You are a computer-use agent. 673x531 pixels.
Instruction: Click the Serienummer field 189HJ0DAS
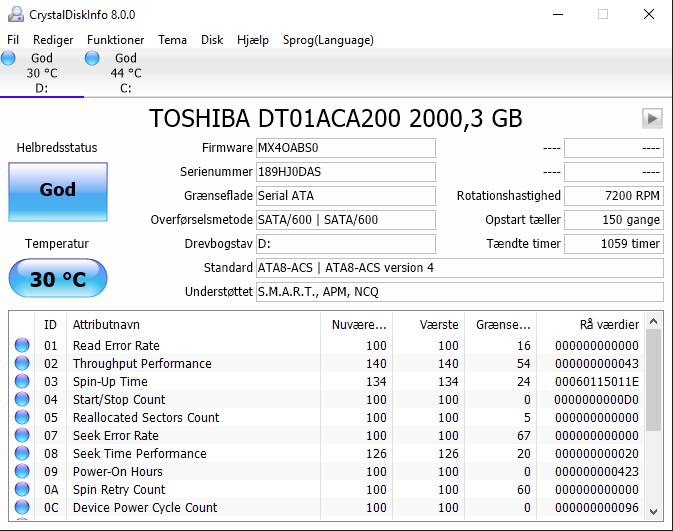coord(346,172)
